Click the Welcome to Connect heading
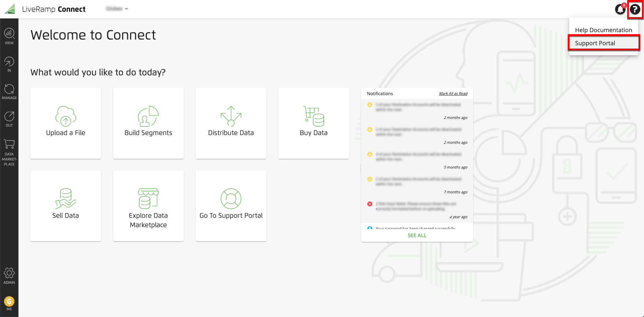Viewport: 644px width, 317px height. point(93,35)
